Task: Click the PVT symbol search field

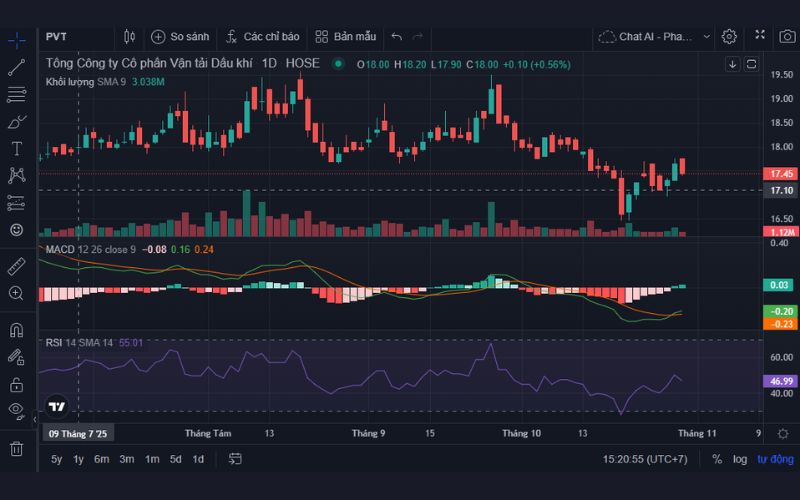Action: coord(70,36)
